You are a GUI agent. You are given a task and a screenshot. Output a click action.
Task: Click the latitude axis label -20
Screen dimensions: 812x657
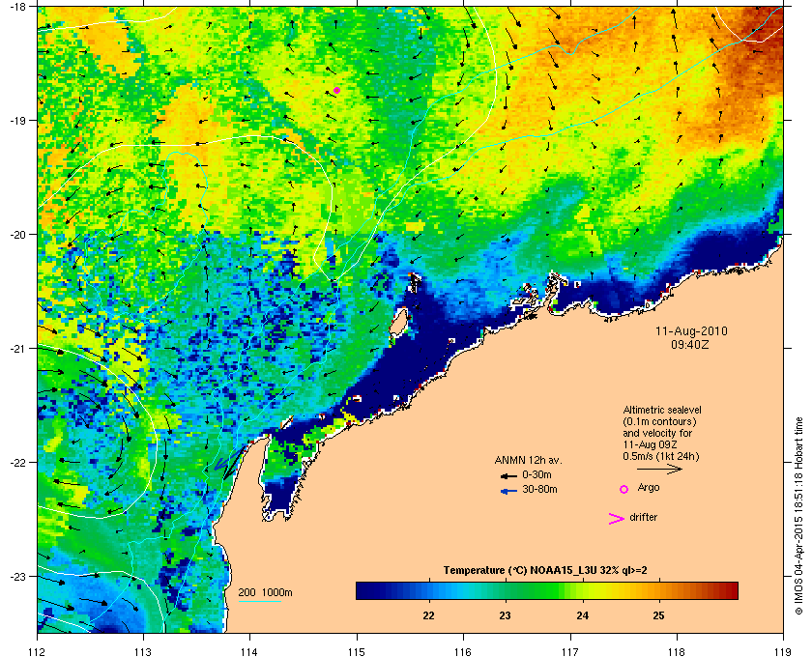tap(16, 234)
